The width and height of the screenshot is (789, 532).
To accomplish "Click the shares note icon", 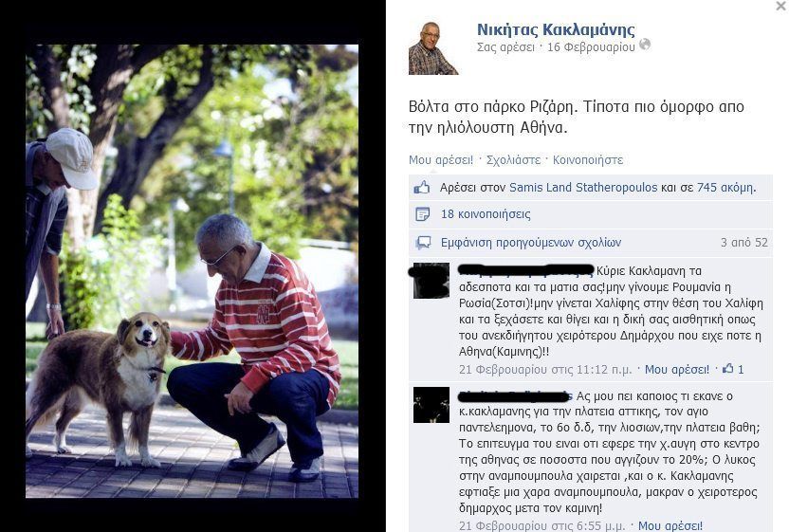I will point(422,214).
